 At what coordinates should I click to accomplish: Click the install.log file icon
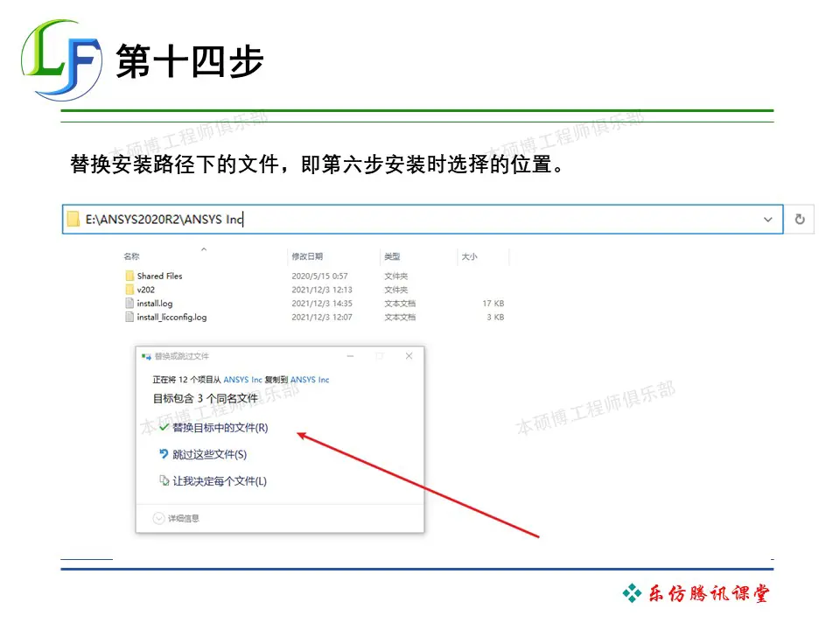(129, 304)
